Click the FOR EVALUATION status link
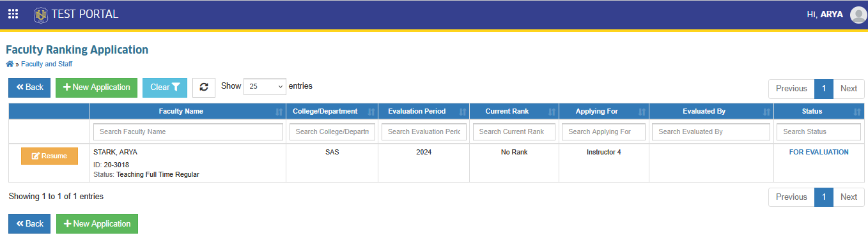868x240 pixels. (x=819, y=153)
